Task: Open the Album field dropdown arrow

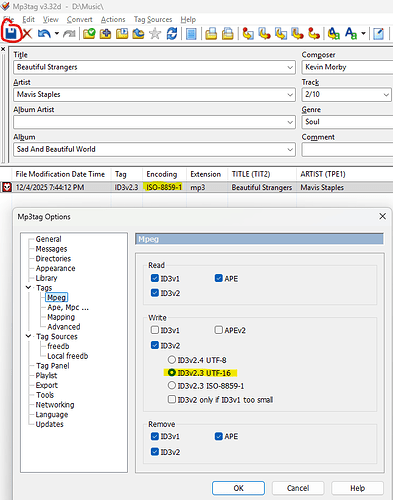Action: click(290, 149)
